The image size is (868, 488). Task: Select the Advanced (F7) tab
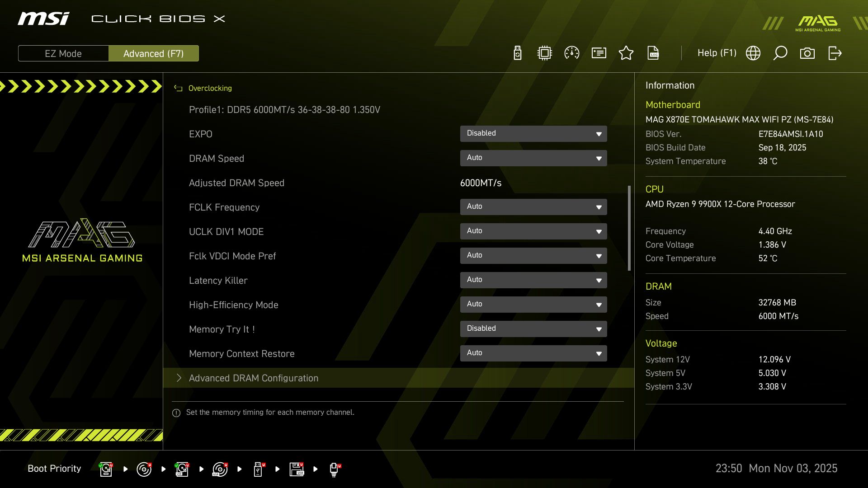154,53
